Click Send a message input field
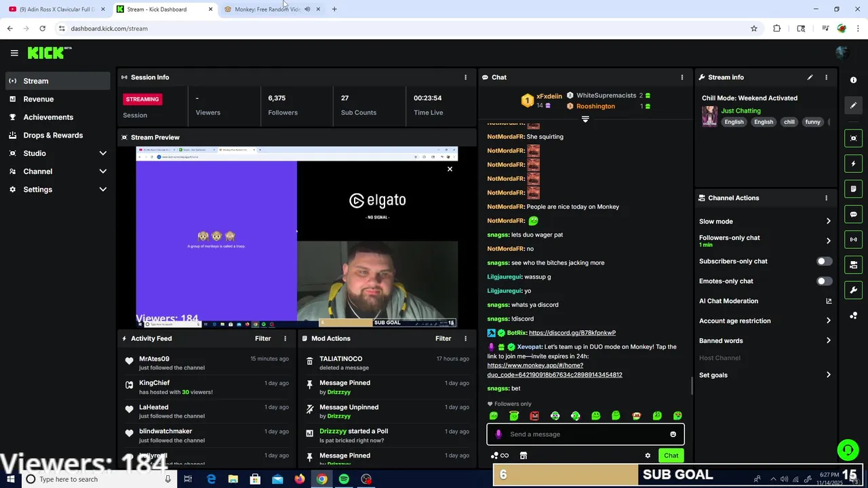Image resolution: width=868 pixels, height=488 pixels. click(585, 434)
